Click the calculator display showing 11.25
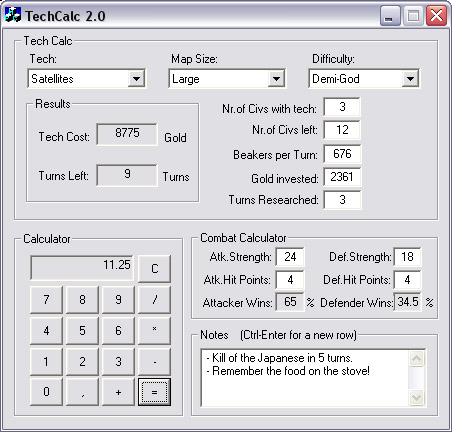 click(82, 267)
